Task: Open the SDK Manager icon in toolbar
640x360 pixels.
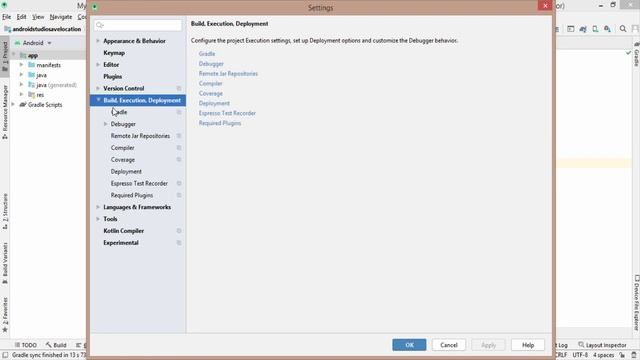Action: [608, 29]
